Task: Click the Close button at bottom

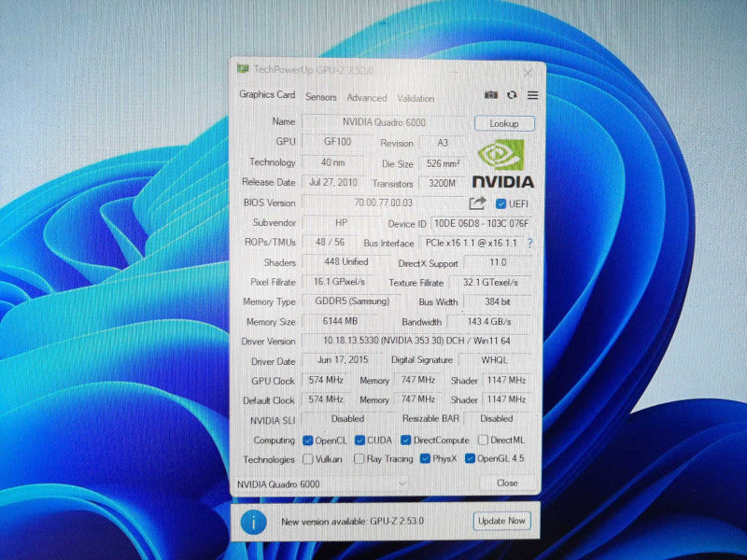Action: coord(507,483)
